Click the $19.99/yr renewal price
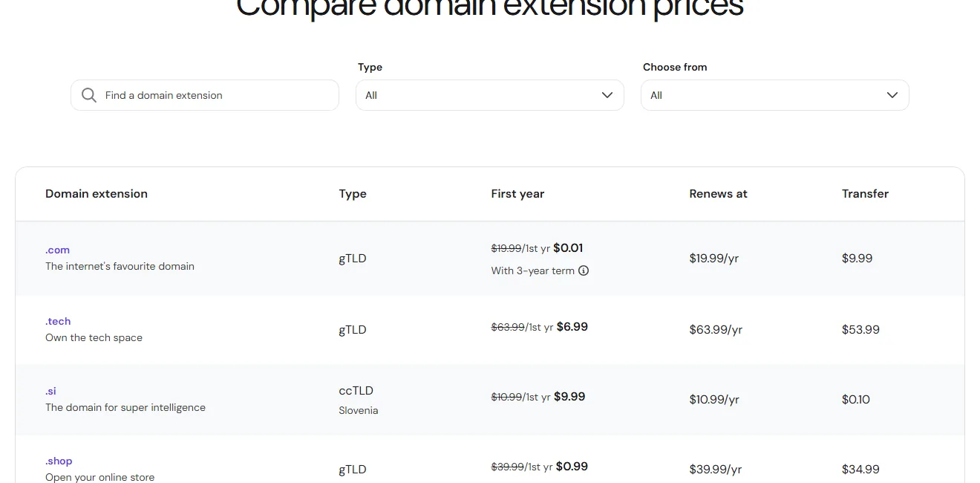980x483 pixels. point(714,259)
